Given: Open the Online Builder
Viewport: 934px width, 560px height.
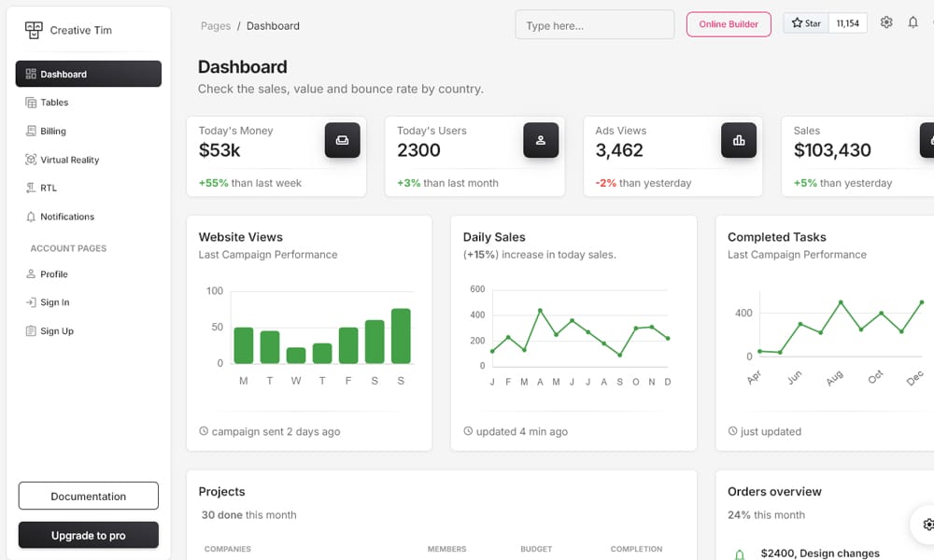Looking at the screenshot, I should coord(729,25).
